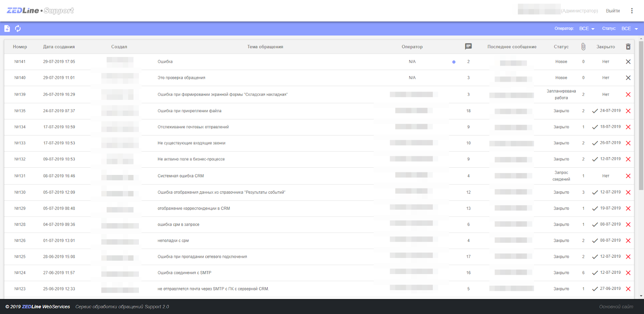Click the date 29-07-2019 17:05
This screenshot has height=314, width=644.
click(59, 62)
